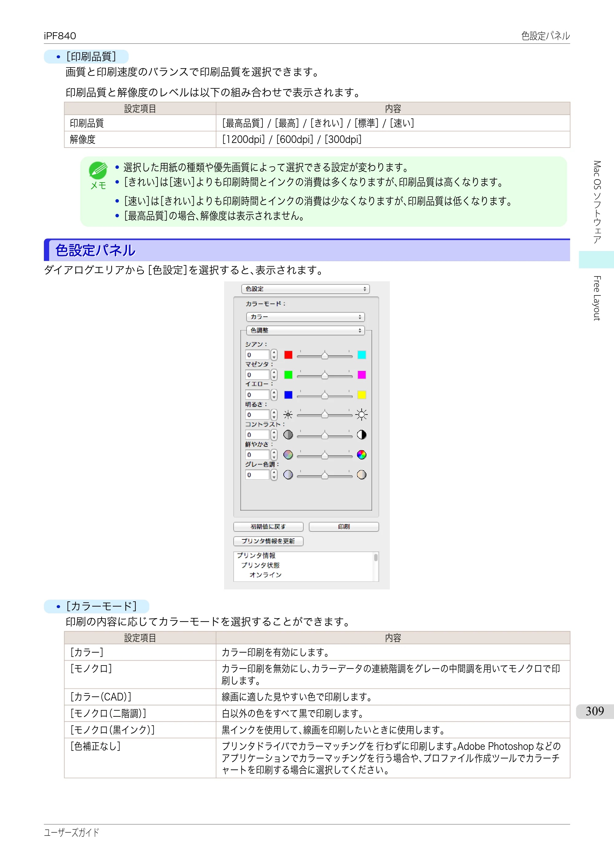The image size is (614, 868).
Task: Click the vivid color wheel for 鮮やかさ
Action: tap(362, 455)
